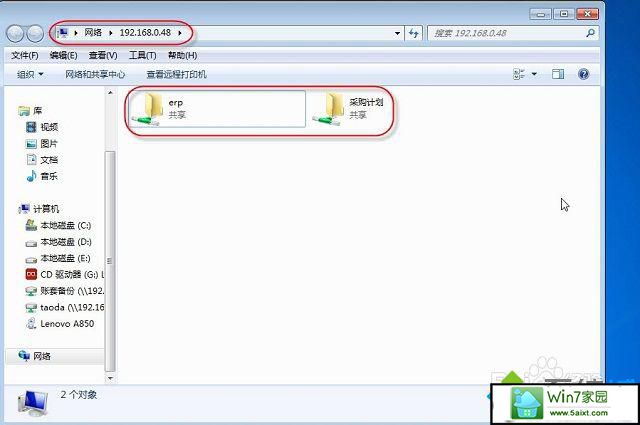Click the 采购计划 folder name text
The height and width of the screenshot is (425, 640).
click(366, 102)
